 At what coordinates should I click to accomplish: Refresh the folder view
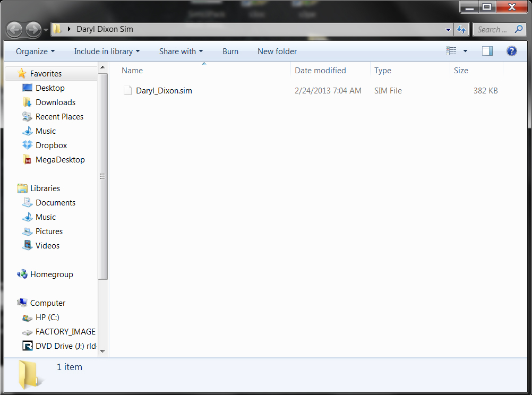[x=461, y=29]
